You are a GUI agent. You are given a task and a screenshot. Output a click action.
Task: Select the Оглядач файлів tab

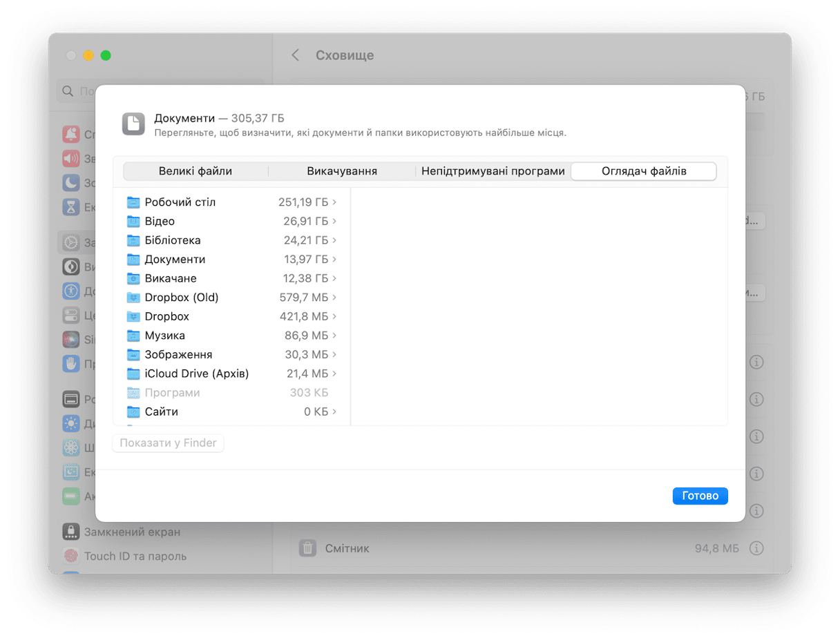pos(644,171)
